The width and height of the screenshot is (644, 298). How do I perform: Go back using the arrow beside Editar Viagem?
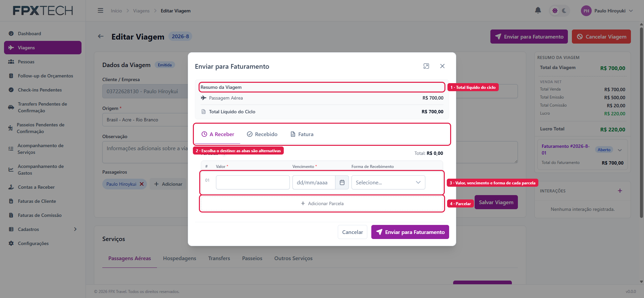(101, 36)
